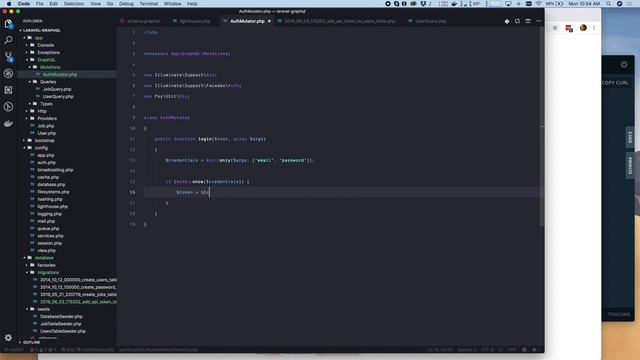Open the File menu
This screenshot has height=360, width=640.
tap(39, 4)
